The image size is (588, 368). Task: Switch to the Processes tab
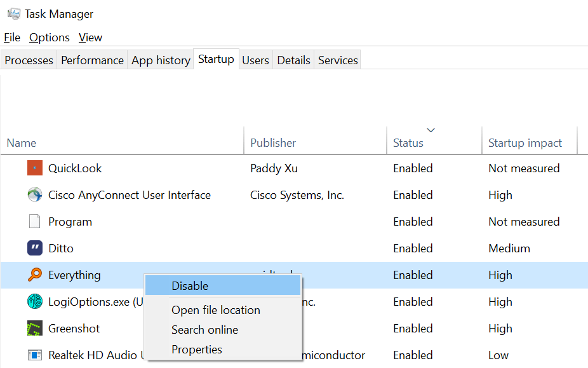29,60
